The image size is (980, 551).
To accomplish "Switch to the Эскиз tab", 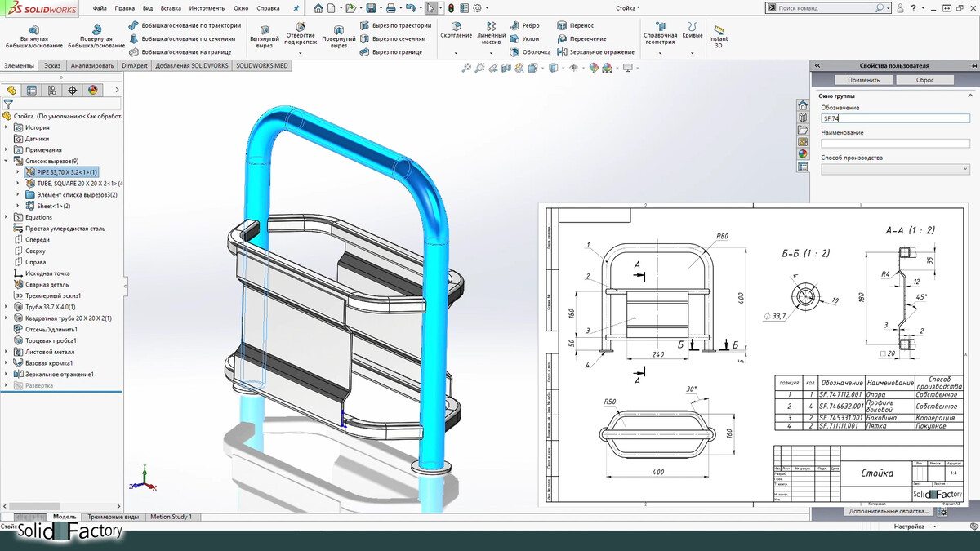I will tap(52, 65).
